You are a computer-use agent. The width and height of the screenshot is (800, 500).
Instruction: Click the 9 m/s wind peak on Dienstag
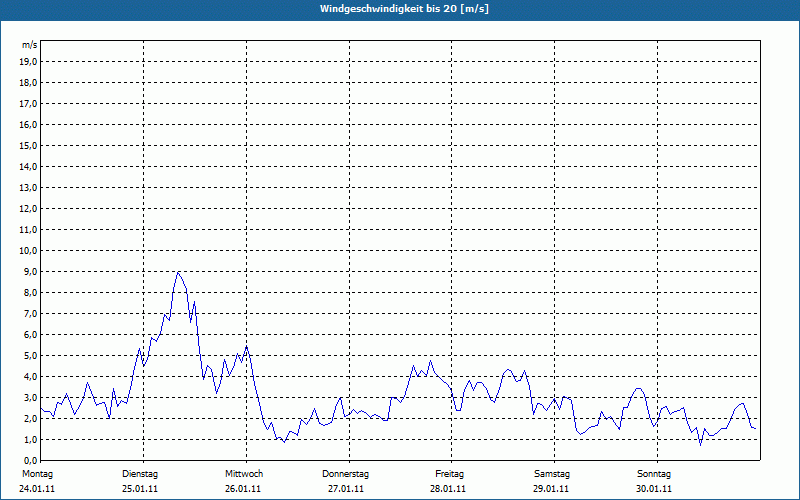178,273
